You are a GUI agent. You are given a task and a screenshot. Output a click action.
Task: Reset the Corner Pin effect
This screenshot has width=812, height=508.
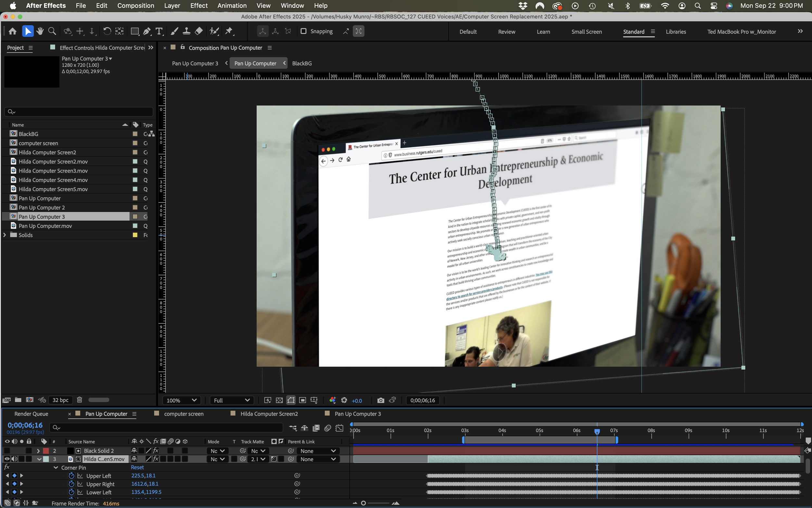(137, 467)
